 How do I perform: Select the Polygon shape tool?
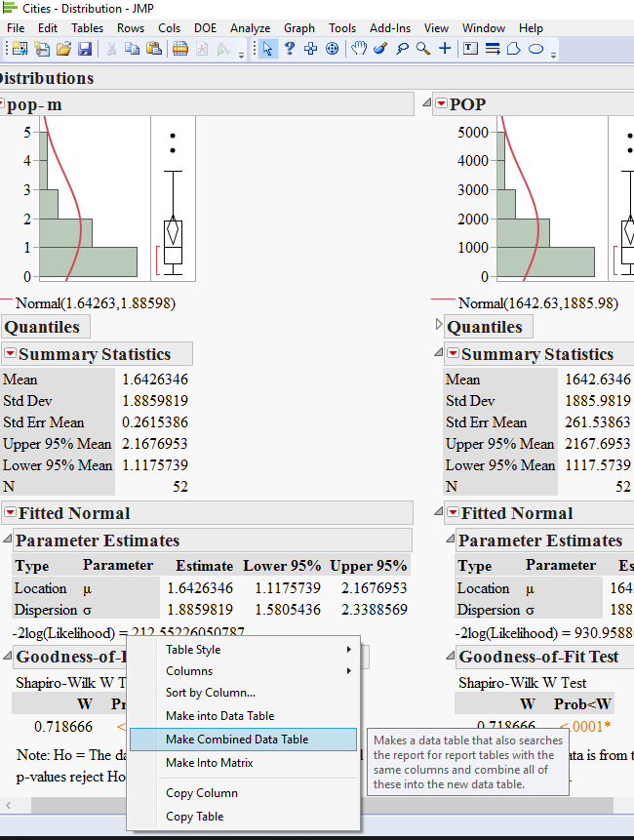click(513, 49)
